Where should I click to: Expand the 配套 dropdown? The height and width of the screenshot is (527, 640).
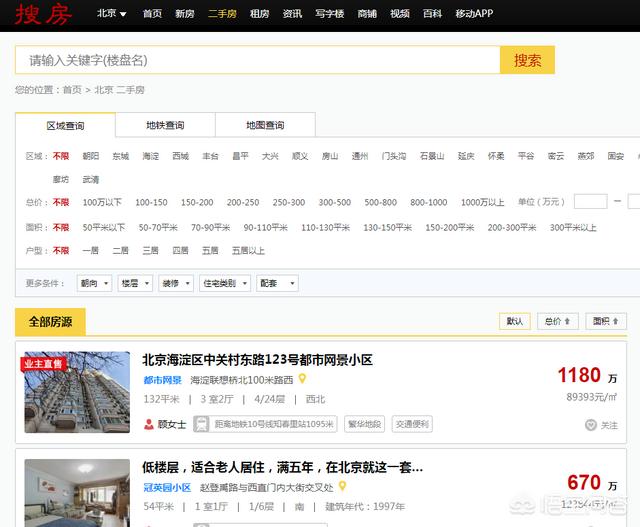click(x=277, y=283)
